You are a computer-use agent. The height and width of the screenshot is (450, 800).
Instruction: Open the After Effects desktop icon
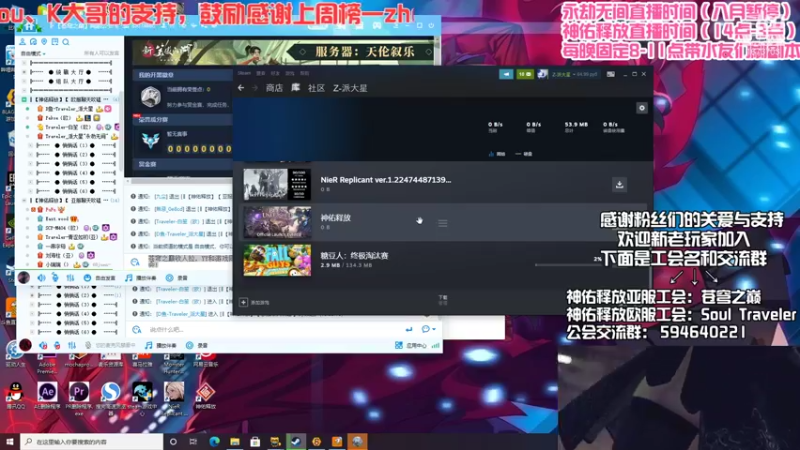click(47, 396)
